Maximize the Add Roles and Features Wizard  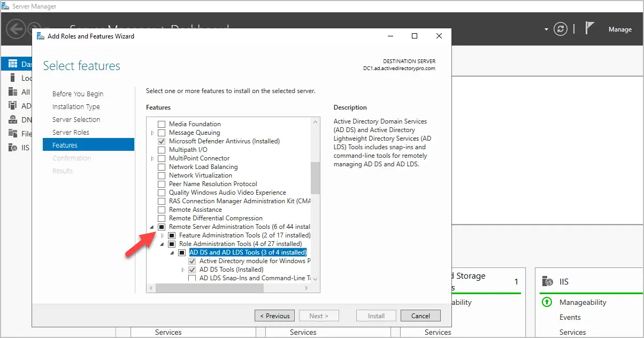(415, 36)
